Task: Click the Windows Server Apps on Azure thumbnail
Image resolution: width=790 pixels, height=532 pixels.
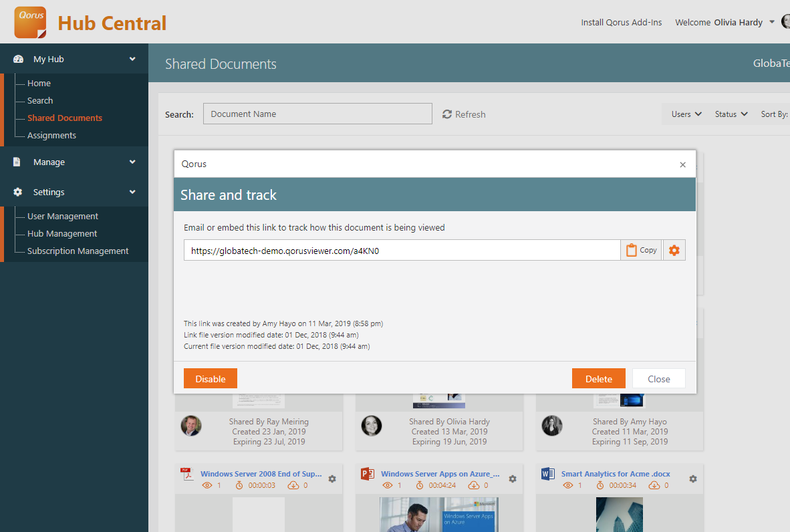Action: 439,515
